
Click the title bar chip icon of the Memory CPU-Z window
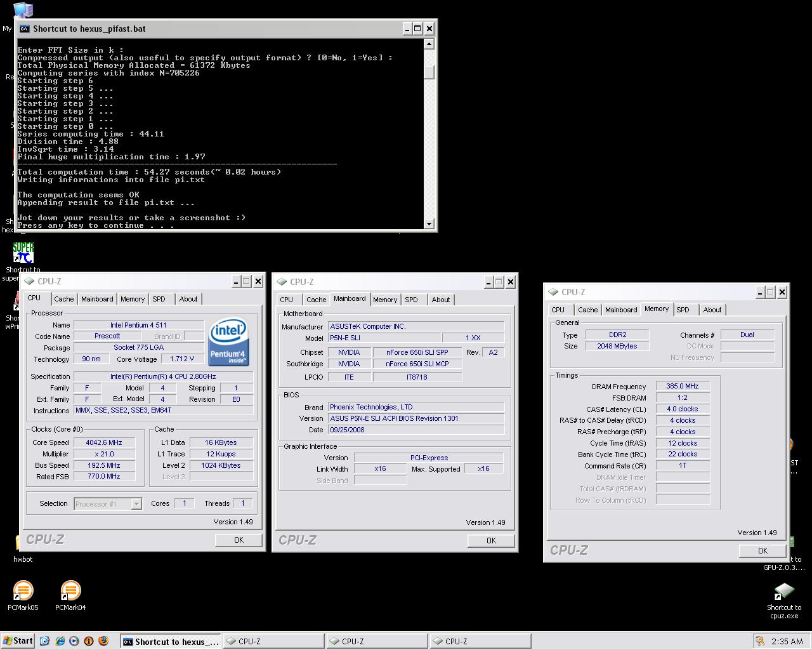tap(554, 292)
